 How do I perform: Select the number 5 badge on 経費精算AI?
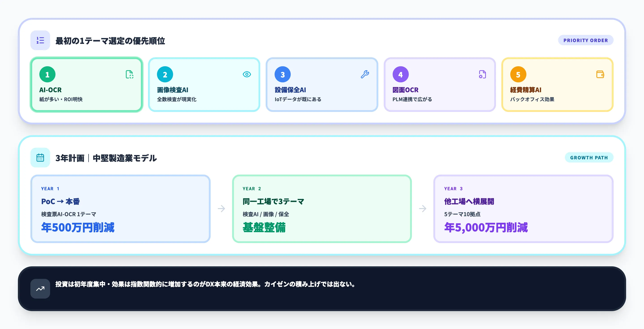coord(518,74)
